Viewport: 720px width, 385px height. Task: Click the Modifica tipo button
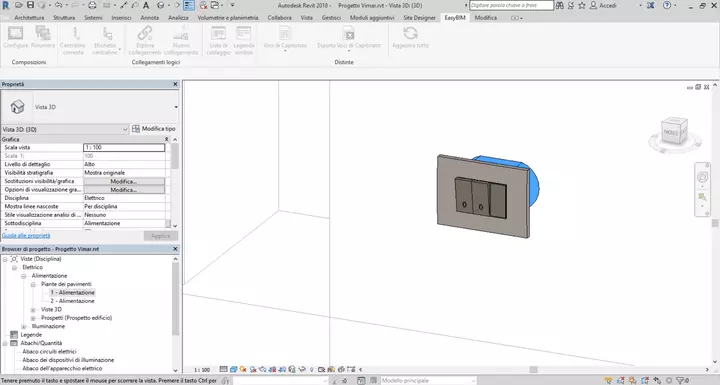point(154,129)
